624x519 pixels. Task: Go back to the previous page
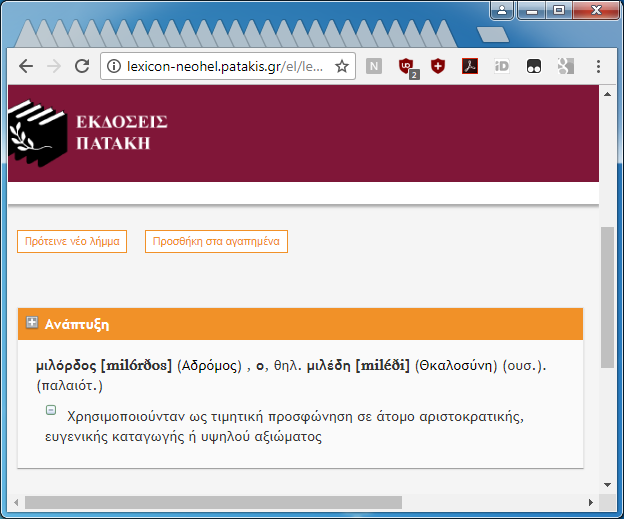26,66
